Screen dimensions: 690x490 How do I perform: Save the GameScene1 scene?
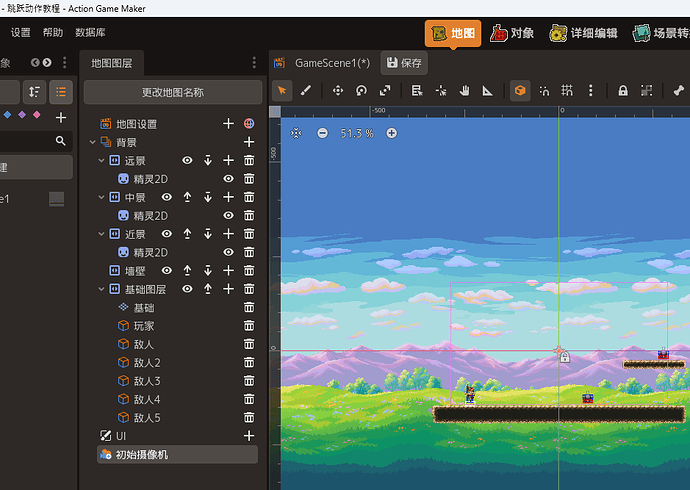click(404, 63)
